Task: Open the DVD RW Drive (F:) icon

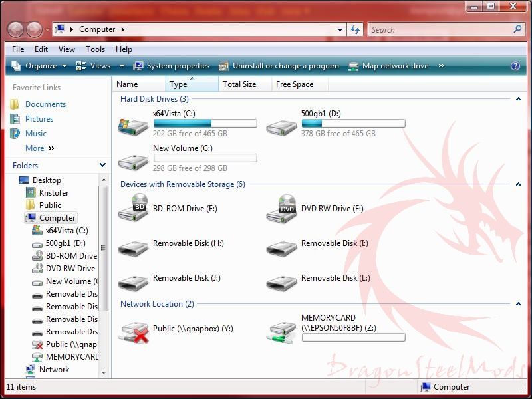Action: coord(281,209)
